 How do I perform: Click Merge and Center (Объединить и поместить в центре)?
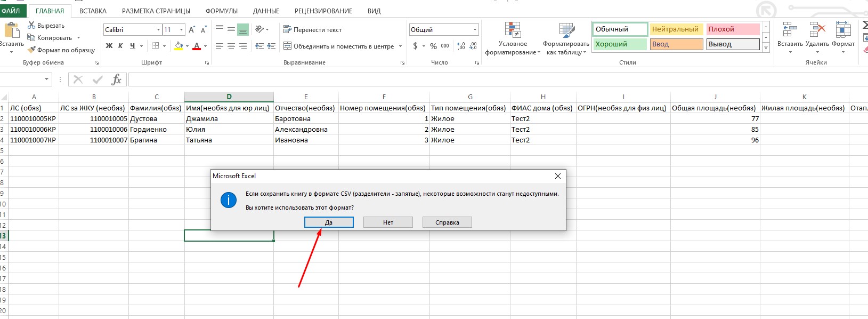[338, 46]
